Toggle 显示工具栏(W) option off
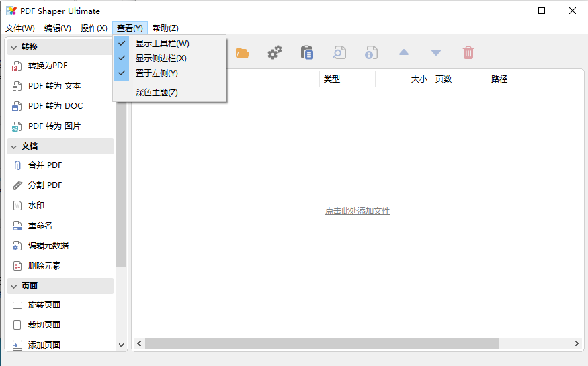The width and height of the screenshot is (588, 366). tap(169, 44)
